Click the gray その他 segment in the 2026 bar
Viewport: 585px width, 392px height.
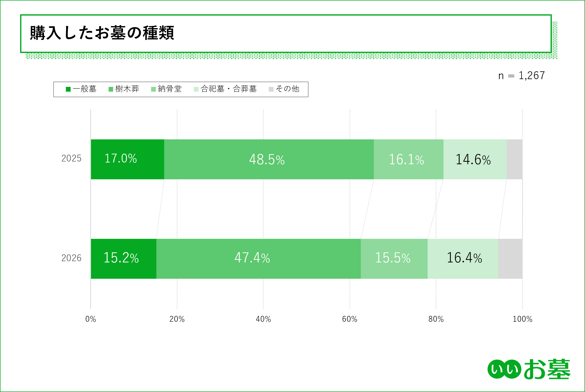tap(510, 259)
